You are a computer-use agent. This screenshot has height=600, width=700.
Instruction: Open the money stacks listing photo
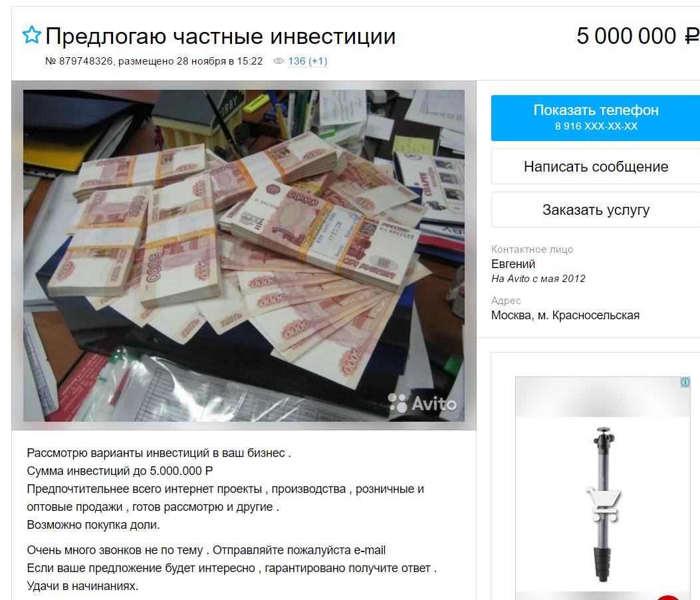click(x=244, y=255)
